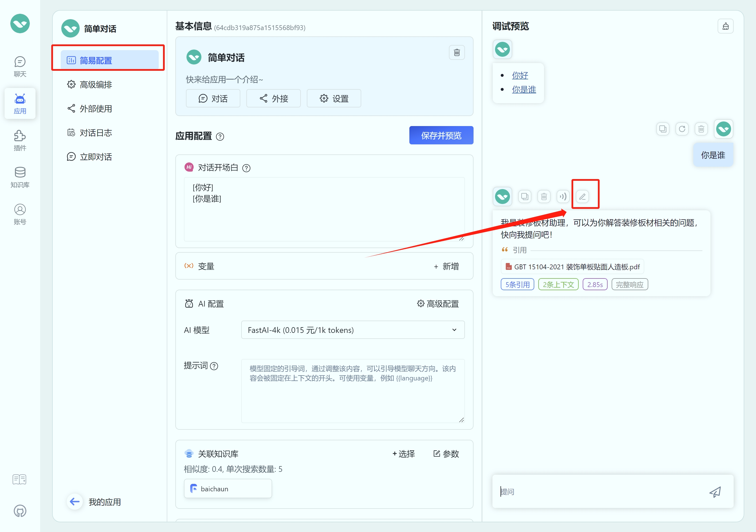Play the AI reply with voice icon

point(563,197)
